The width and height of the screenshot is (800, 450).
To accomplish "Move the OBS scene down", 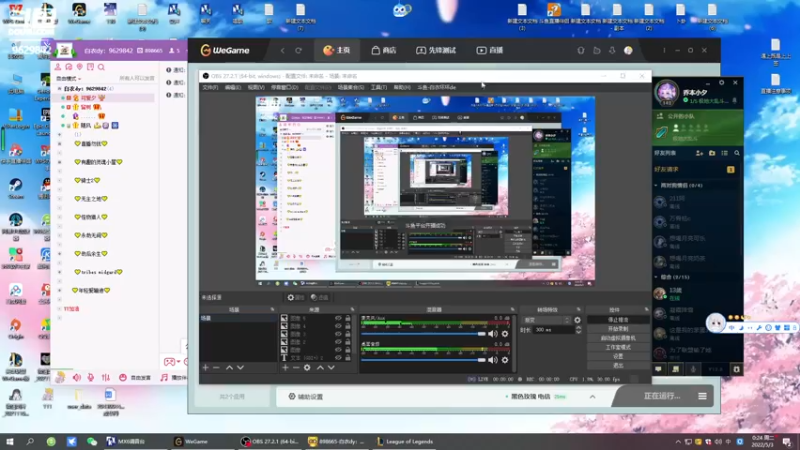I will (240, 367).
